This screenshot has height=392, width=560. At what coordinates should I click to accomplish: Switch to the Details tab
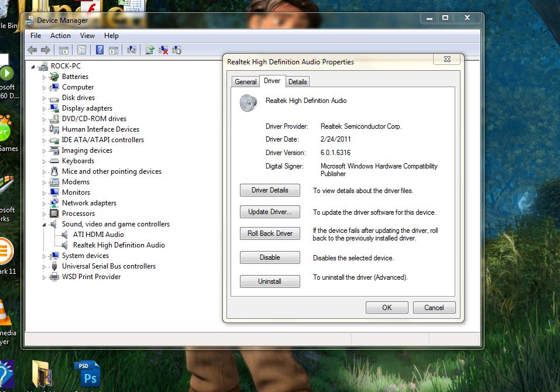[x=297, y=82]
